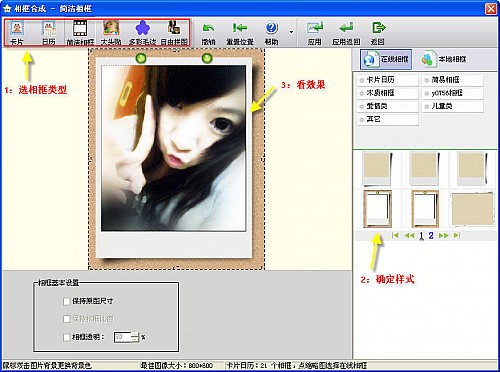Pick the first beige polaroid frame thumbnail
Screen dimensions: 500x372
[377, 168]
